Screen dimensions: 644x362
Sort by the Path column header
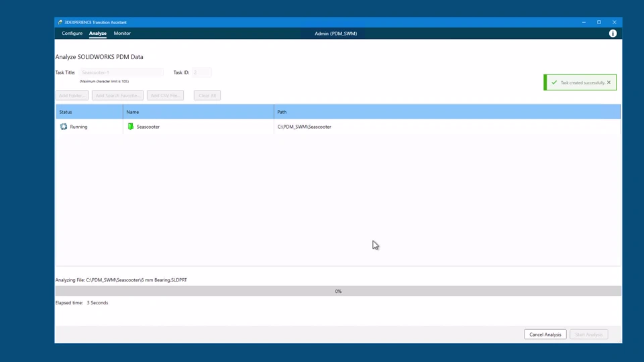tap(447, 112)
